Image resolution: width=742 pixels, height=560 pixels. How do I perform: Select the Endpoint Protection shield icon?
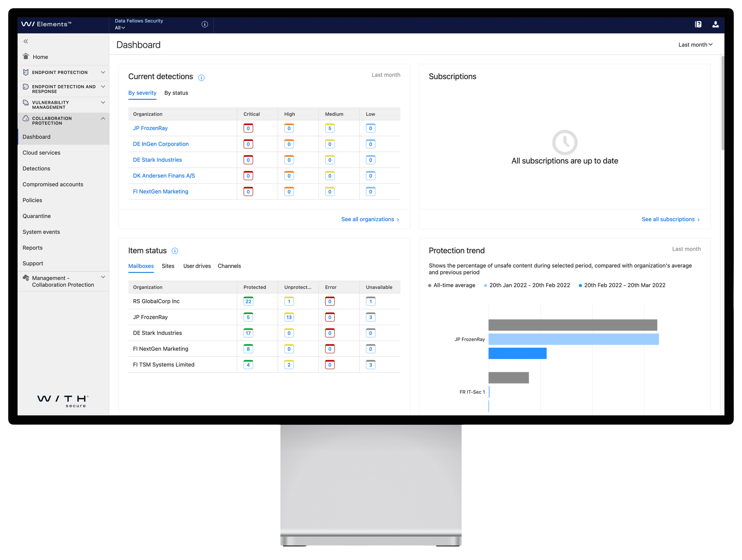(x=26, y=72)
